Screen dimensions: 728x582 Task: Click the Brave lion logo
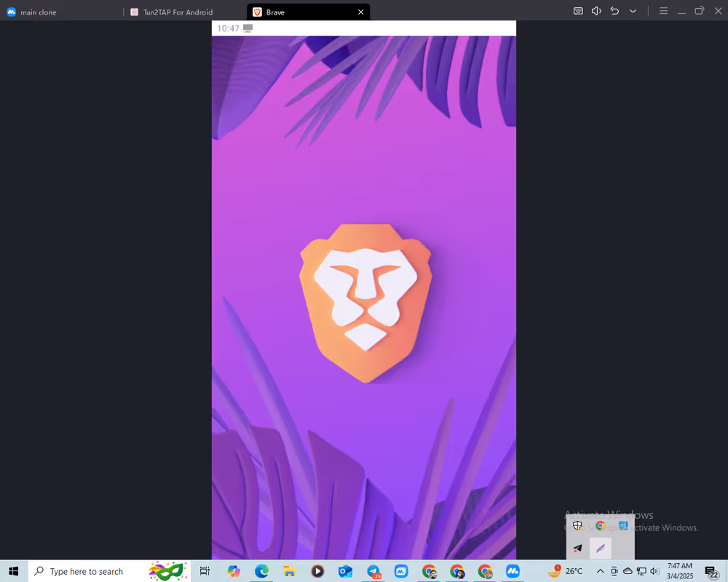(365, 303)
